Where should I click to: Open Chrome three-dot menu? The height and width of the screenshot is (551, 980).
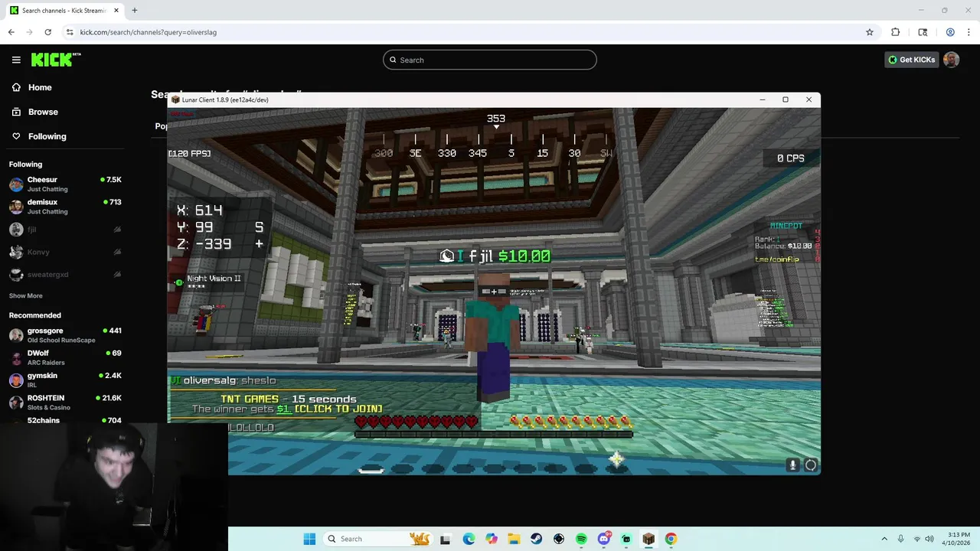pyautogui.click(x=969, y=32)
